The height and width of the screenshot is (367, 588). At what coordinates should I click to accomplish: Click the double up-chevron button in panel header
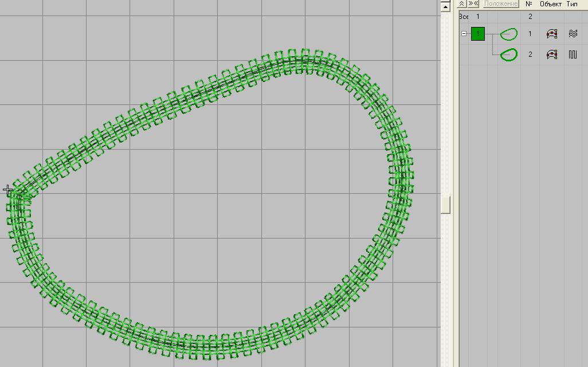click(462, 3)
